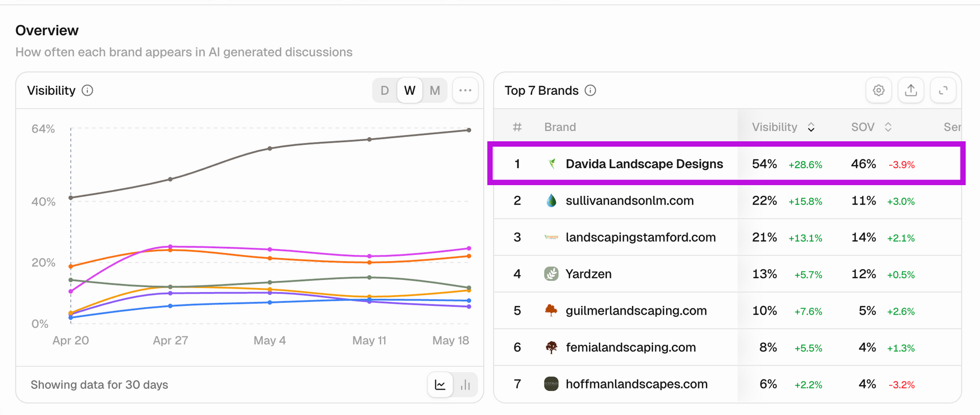Click May 11 axis label
The height and width of the screenshot is (415, 980).
coord(370,341)
